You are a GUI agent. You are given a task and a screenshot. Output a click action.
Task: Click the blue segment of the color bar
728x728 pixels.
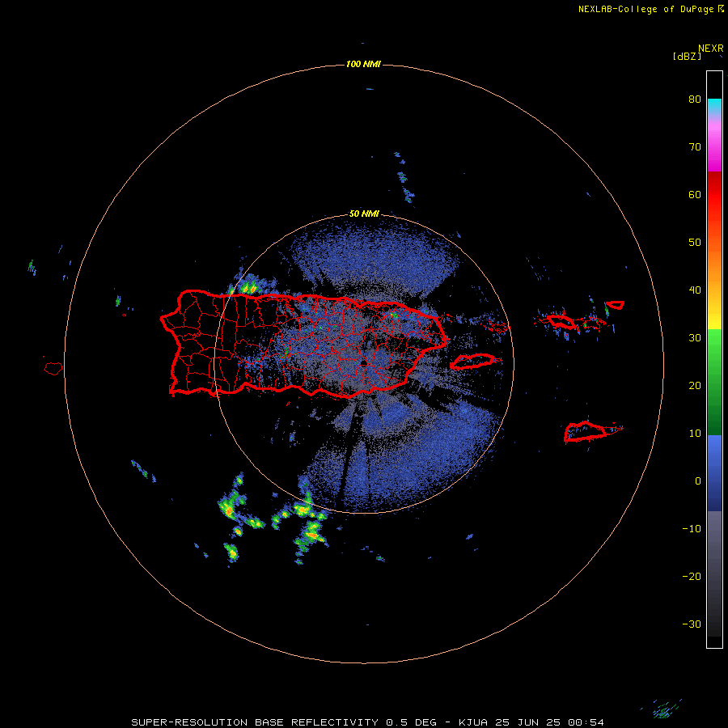(x=714, y=472)
